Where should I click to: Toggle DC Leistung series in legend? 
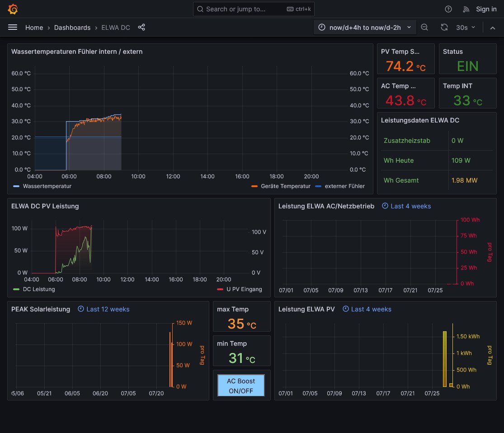[x=38, y=289]
